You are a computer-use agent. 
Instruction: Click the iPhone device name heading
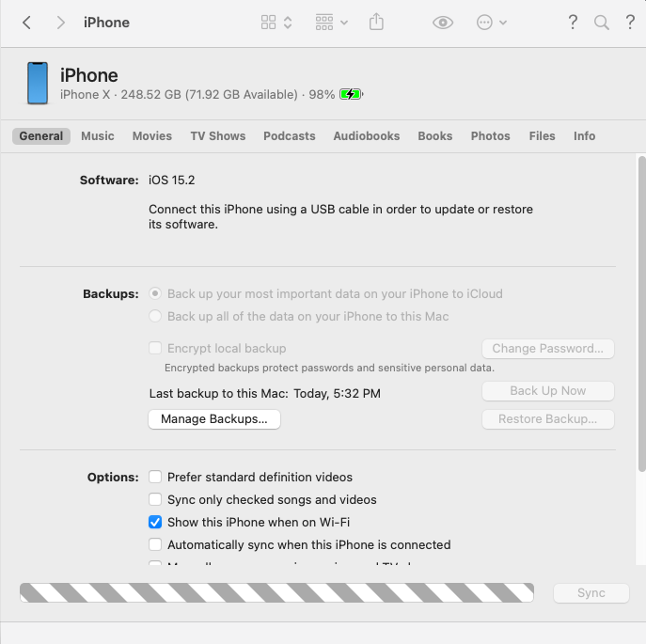(x=89, y=75)
